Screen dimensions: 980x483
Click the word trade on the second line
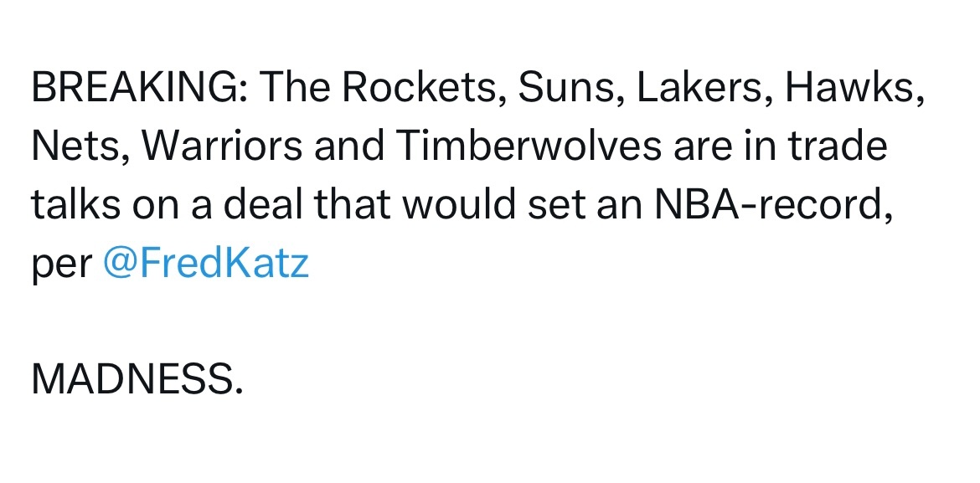click(838, 145)
